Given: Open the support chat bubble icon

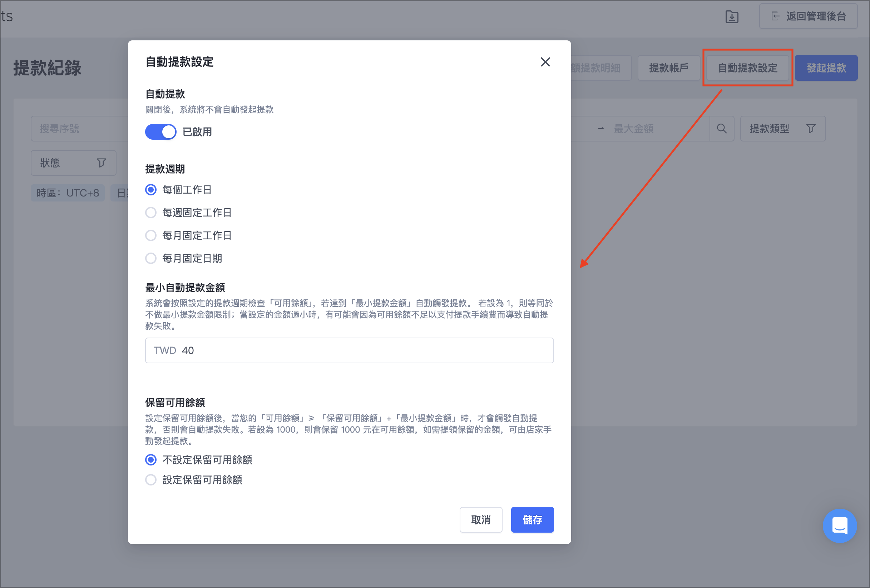Looking at the screenshot, I should [x=840, y=525].
